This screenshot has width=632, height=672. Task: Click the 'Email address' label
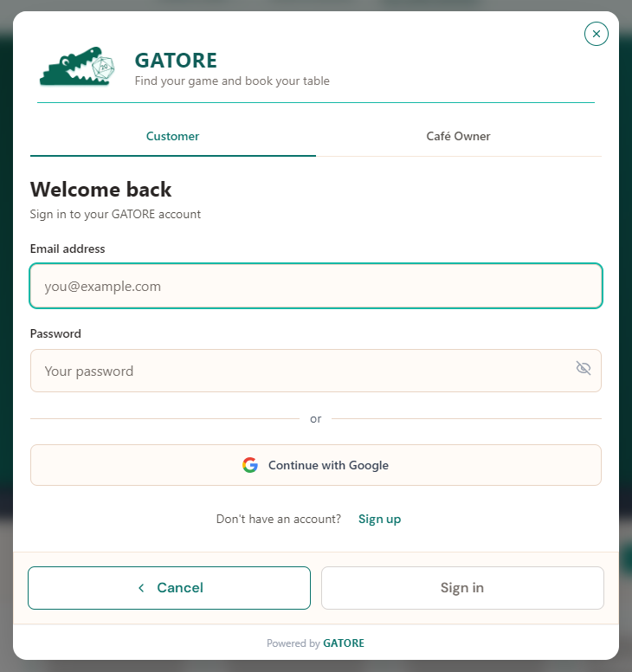(x=68, y=249)
